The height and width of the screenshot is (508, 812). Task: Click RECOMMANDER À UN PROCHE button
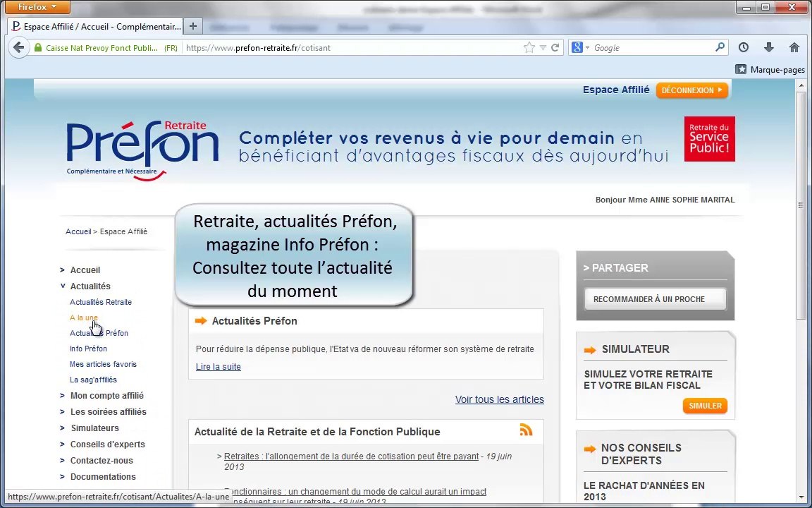[655, 299]
